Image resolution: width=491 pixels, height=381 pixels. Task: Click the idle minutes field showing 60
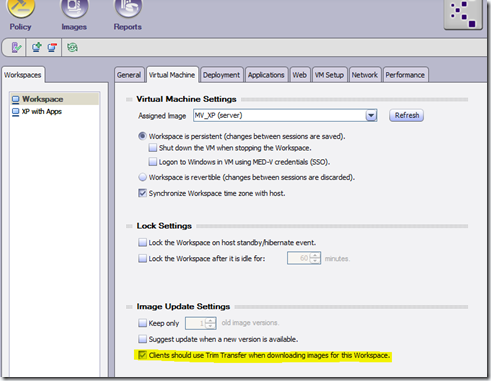(x=299, y=258)
